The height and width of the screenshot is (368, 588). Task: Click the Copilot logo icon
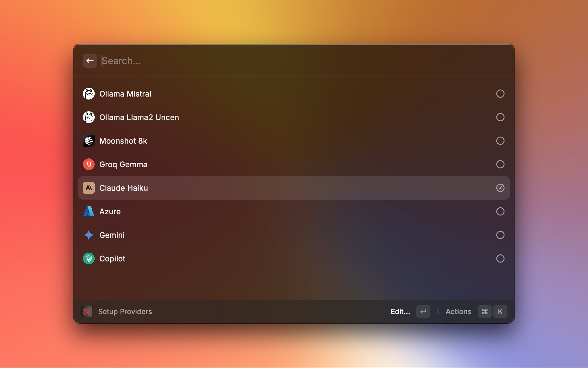click(x=88, y=258)
